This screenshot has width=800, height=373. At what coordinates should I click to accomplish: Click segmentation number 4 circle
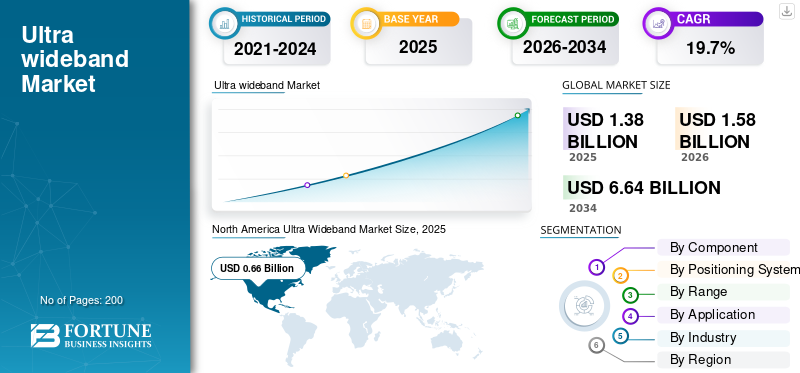pos(631,316)
